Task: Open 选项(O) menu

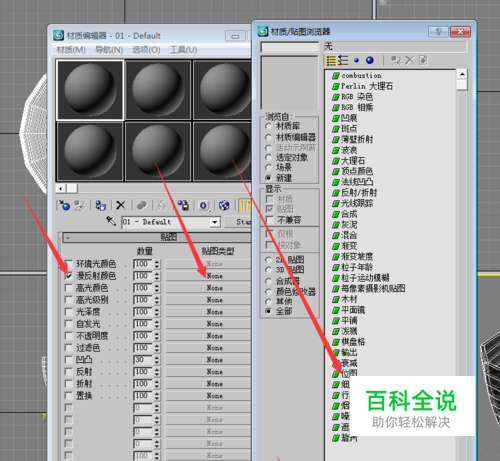Action: (x=146, y=50)
